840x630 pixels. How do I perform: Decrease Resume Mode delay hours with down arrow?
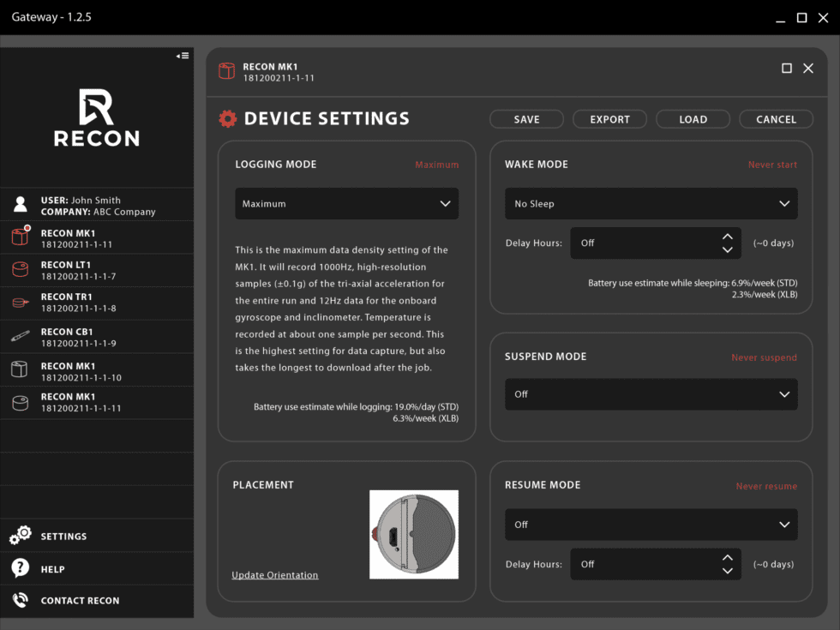click(727, 570)
